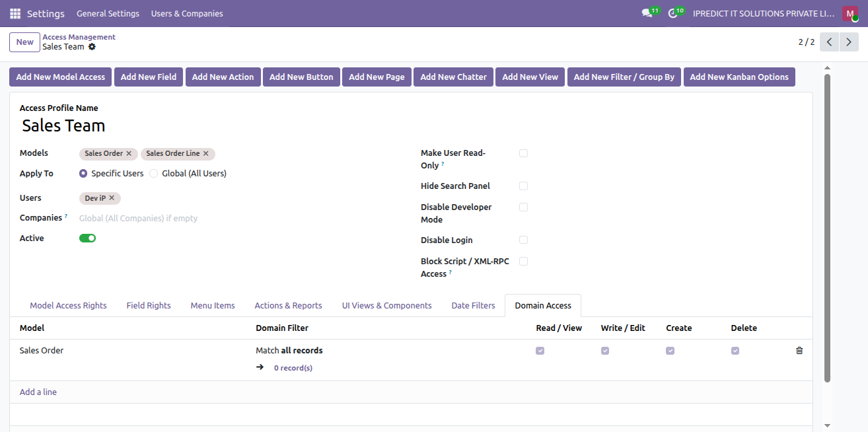
Task: Select the Global (All Users) radio option
Action: pos(154,174)
